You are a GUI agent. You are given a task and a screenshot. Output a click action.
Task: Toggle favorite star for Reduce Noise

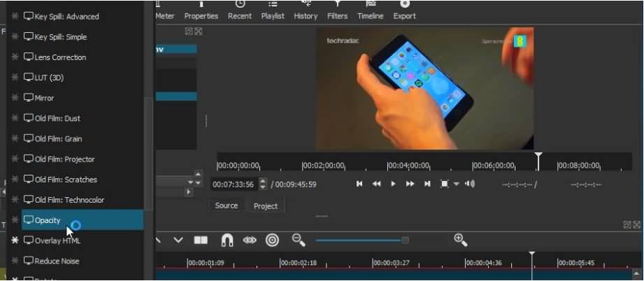tap(15, 261)
